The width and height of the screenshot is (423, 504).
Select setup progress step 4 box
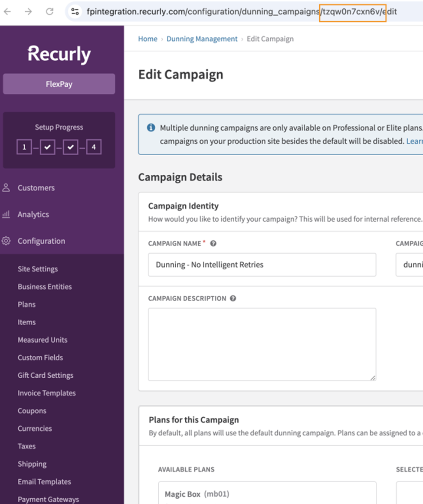pos(94,147)
